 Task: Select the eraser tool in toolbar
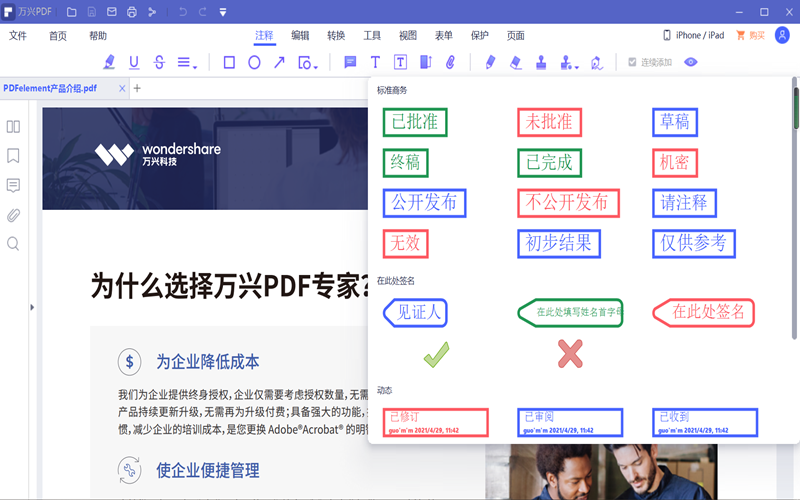tap(515, 62)
